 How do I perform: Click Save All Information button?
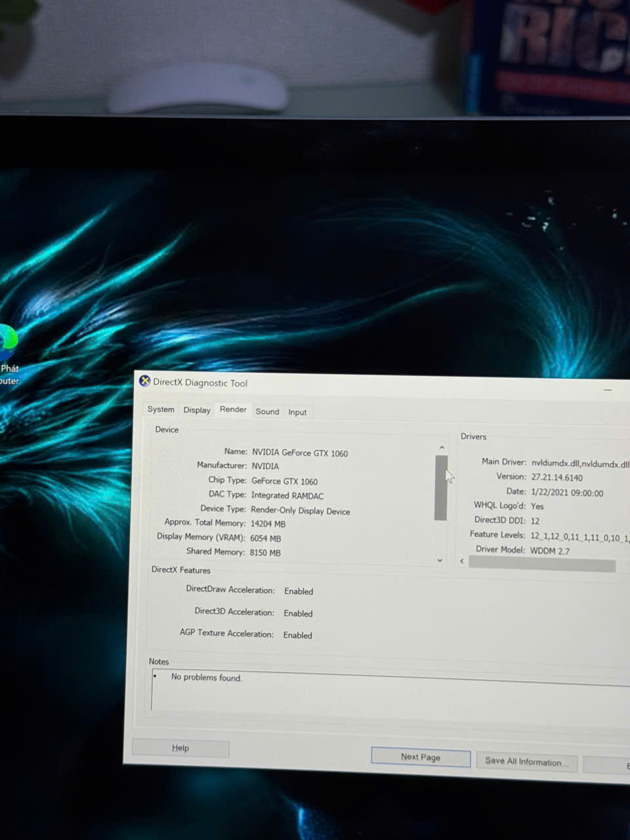[527, 761]
